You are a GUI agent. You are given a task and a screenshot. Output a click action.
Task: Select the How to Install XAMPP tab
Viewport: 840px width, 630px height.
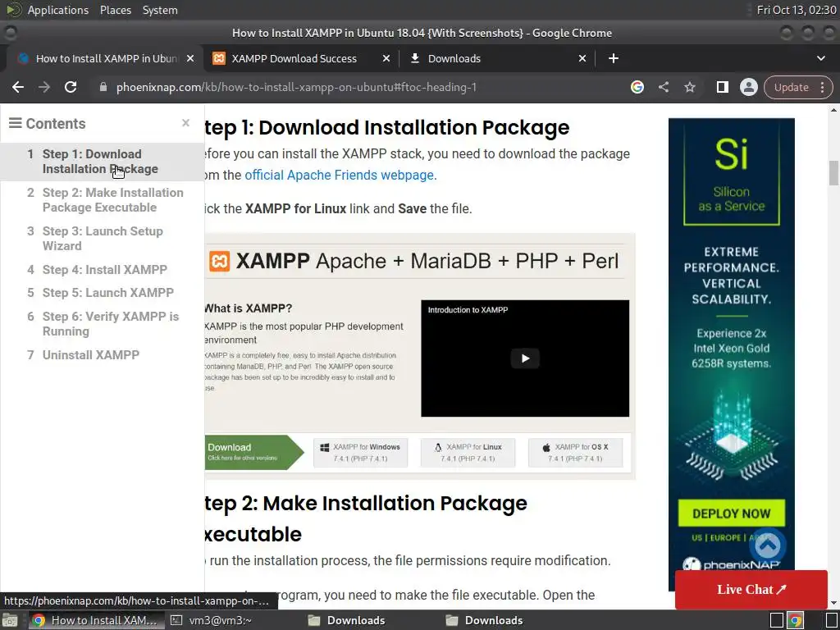tap(106, 58)
